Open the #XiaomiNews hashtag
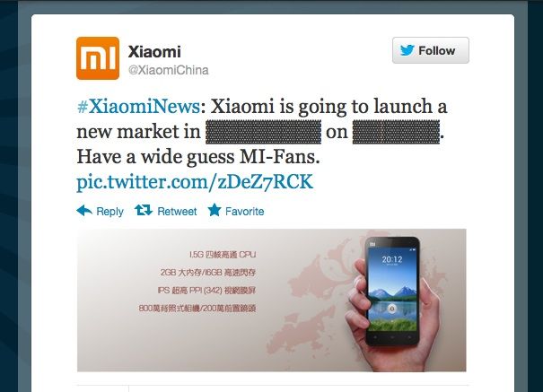Image resolution: width=543 pixels, height=392 pixels. coord(138,106)
